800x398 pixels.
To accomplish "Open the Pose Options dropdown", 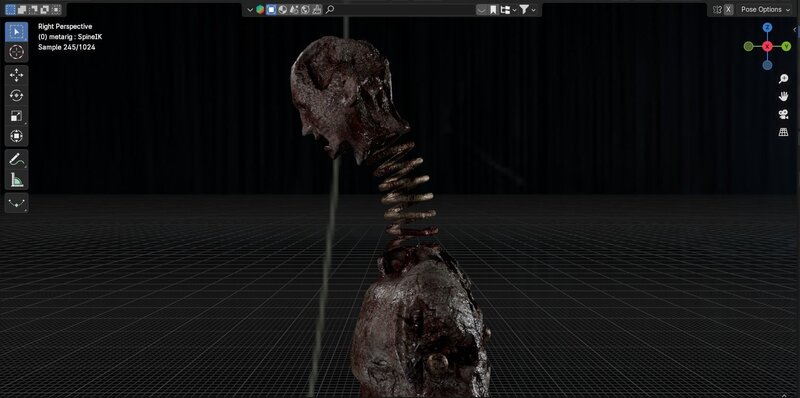I will [x=764, y=9].
